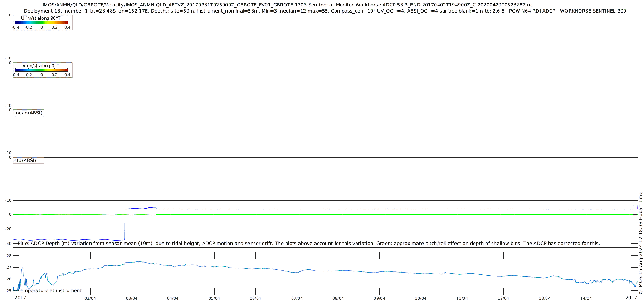Viewport: 644px width, 304px height.
Task: Click the 2017 year label at left
Action: click(x=20, y=298)
